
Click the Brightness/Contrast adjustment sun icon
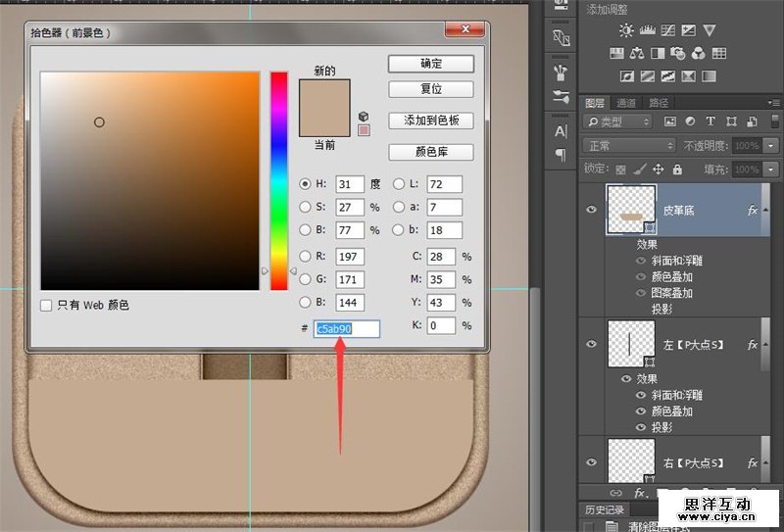626,30
